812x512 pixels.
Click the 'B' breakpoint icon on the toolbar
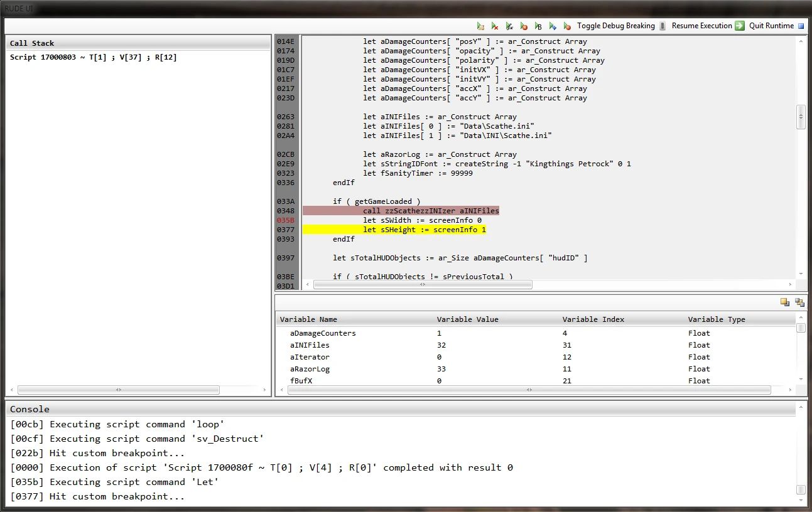click(538, 26)
